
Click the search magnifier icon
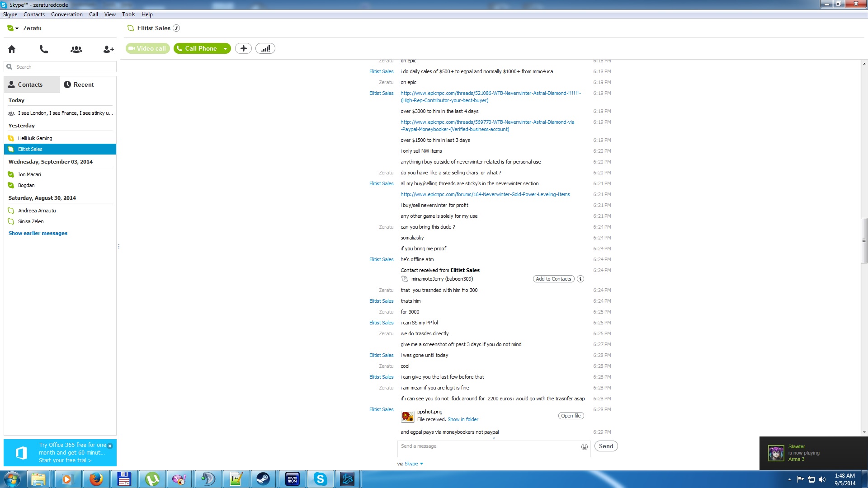[x=9, y=67]
